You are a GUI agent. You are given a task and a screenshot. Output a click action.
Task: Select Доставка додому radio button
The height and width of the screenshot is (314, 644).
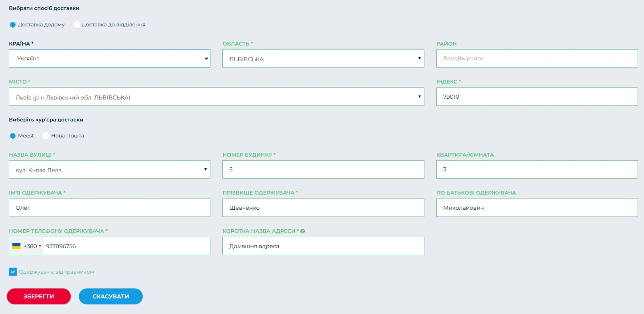point(13,25)
